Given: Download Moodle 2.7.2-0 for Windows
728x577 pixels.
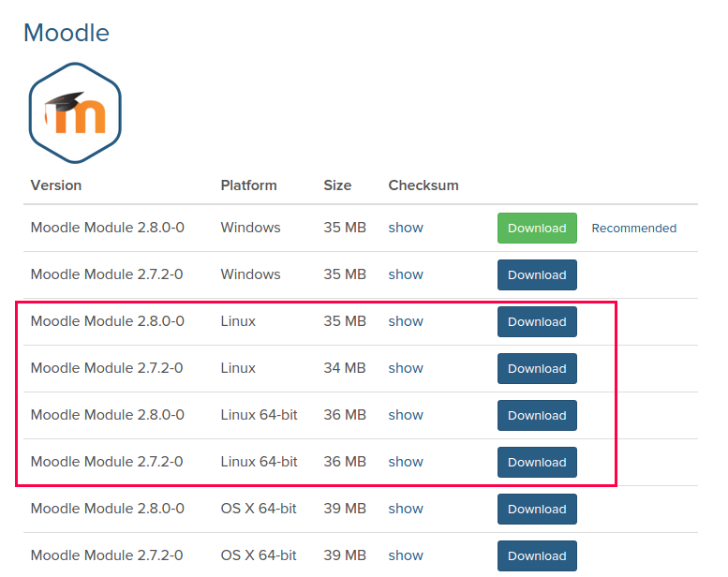Looking at the screenshot, I should [537, 274].
